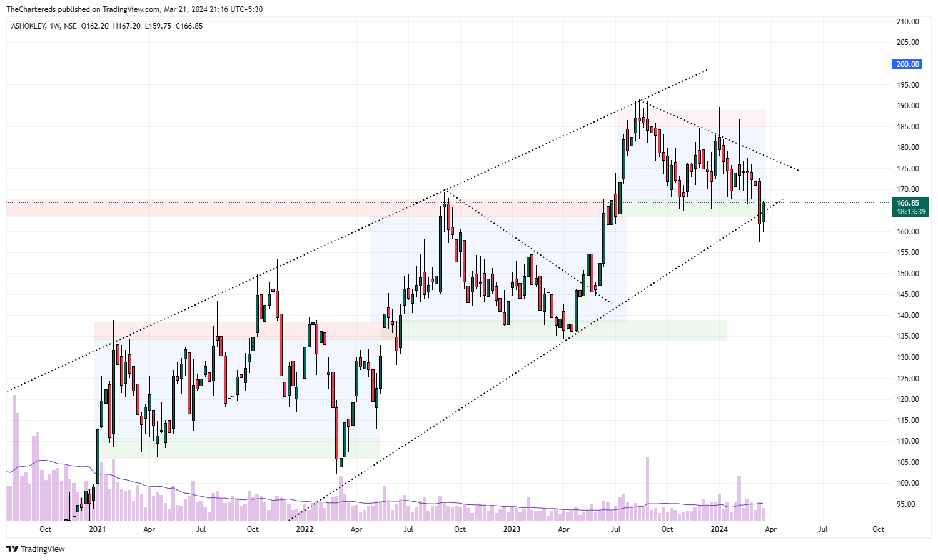
Task: Click the Apr label just after 2024
Action: point(771,529)
